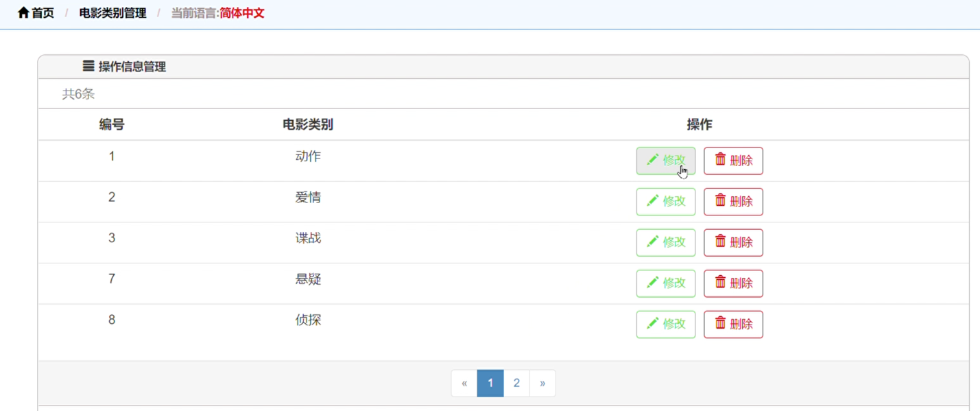Viewport: 980px width, 411px height.
Task: Click ID cell 7 of 悬疑 row
Action: tap(112, 279)
